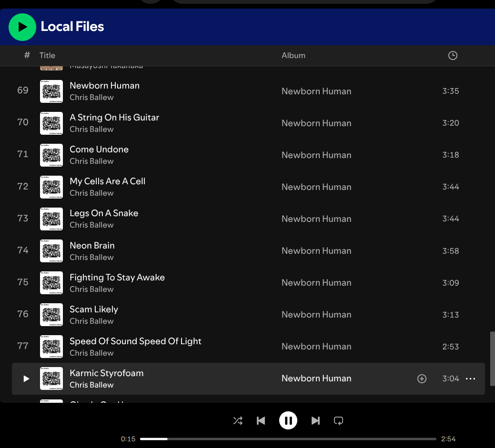The image size is (495, 448).
Task: Click the Karmic Styrofoam cover art
Action: pyautogui.click(x=51, y=378)
